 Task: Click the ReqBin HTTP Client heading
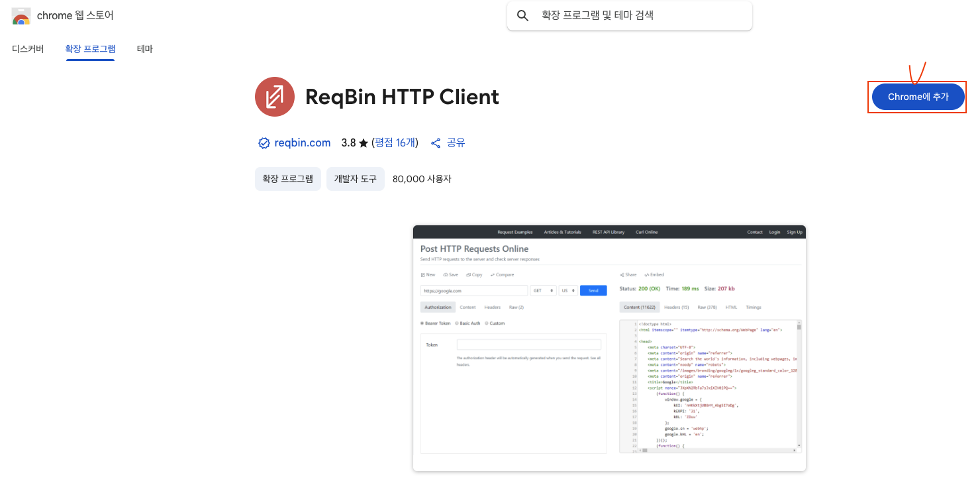pyautogui.click(x=402, y=97)
